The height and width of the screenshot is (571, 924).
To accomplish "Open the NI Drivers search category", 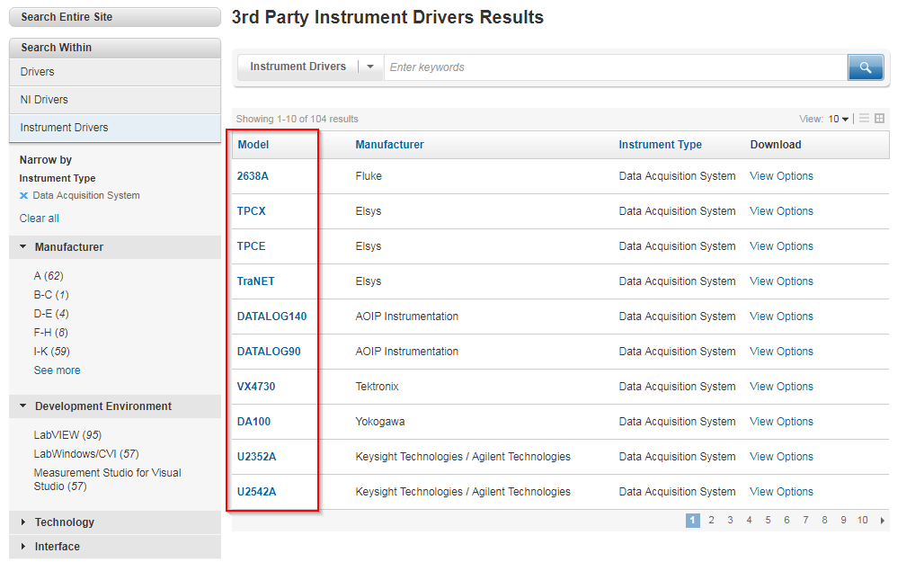I will pyautogui.click(x=115, y=100).
